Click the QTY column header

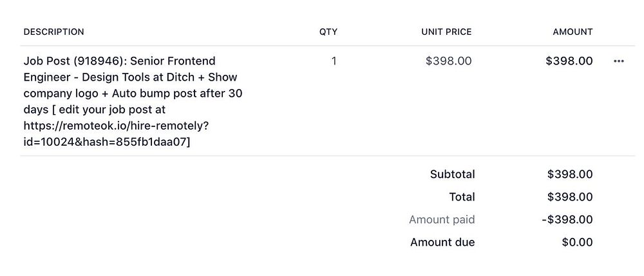coord(328,32)
